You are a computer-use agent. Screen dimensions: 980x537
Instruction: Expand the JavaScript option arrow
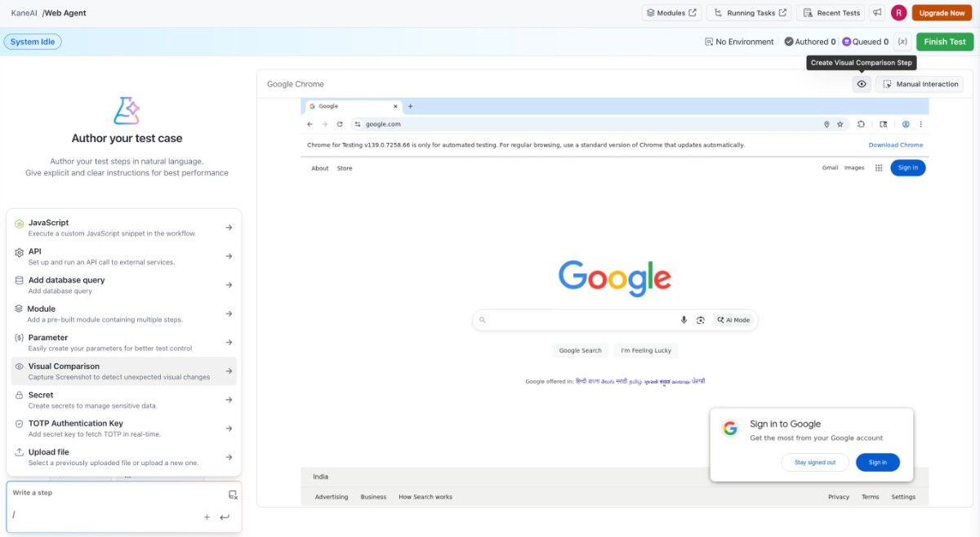pos(229,226)
